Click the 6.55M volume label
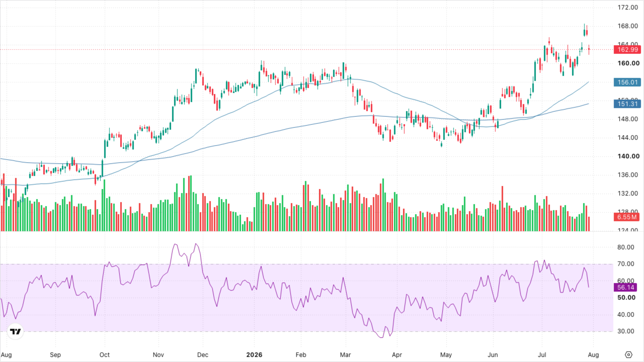The image size is (644, 362). (627, 217)
